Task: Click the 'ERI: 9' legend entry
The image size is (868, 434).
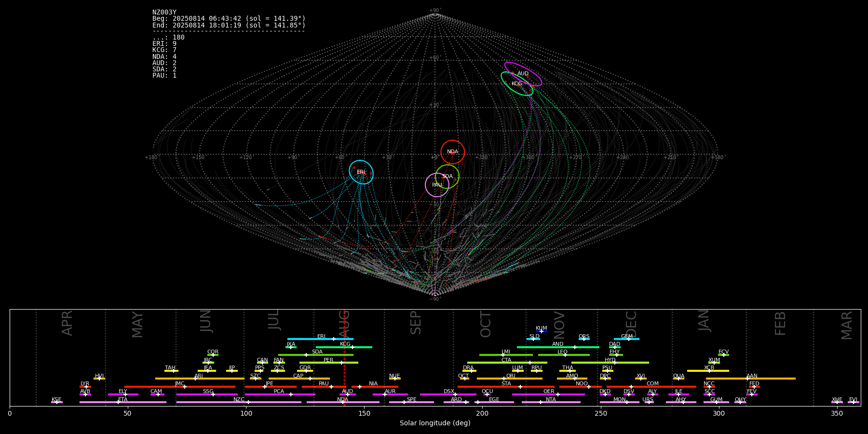Action: (164, 44)
